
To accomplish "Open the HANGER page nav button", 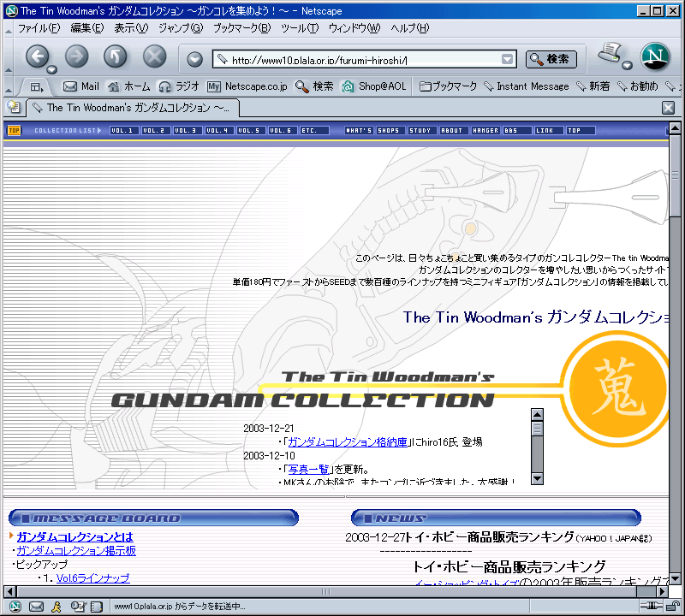I will click(485, 131).
